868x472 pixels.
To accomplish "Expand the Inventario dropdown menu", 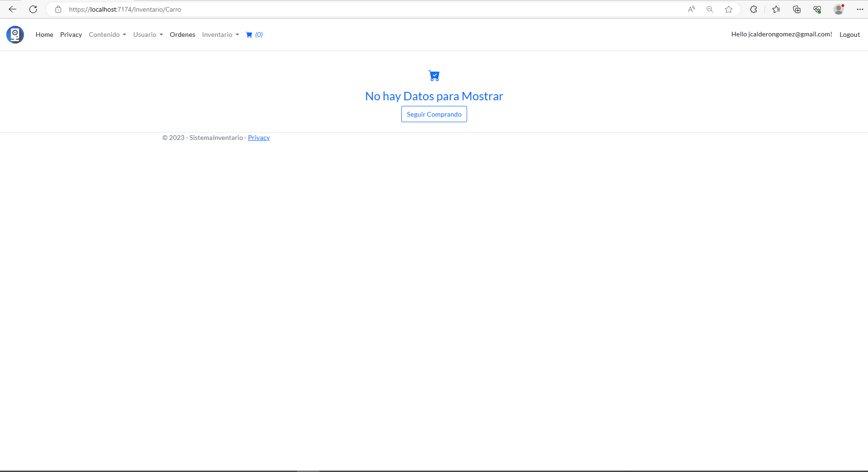I will 220,35.
